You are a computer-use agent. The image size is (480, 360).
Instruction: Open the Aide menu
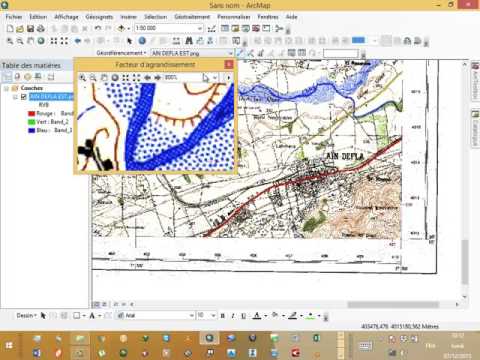291,17
